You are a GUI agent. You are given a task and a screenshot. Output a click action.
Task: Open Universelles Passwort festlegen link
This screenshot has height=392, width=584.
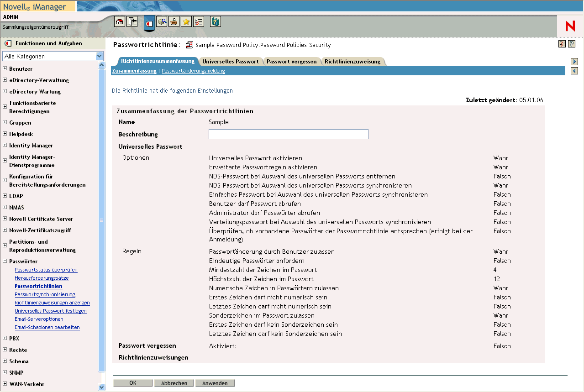[50, 311]
